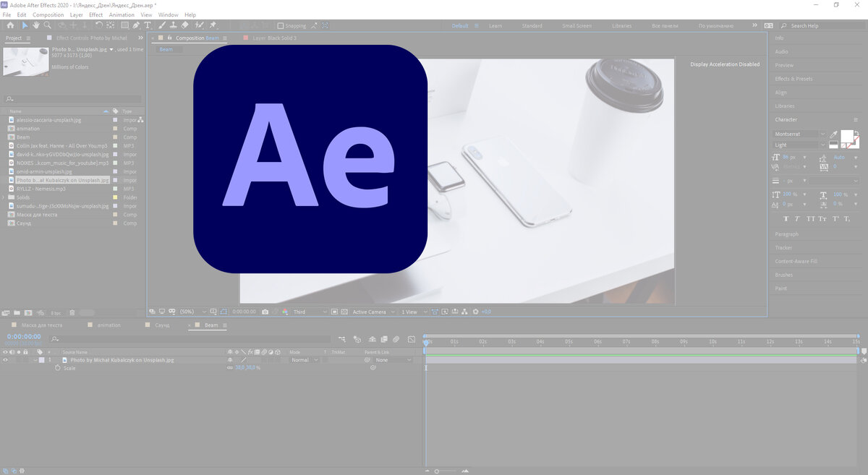The width and height of the screenshot is (868, 475).
Task: Enable the Snapping checkbox
Action: point(281,25)
